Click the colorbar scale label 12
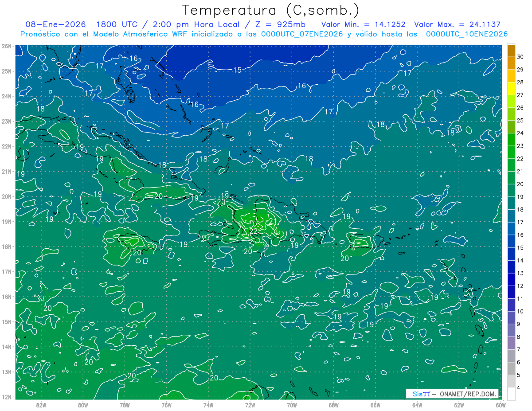 520,286
